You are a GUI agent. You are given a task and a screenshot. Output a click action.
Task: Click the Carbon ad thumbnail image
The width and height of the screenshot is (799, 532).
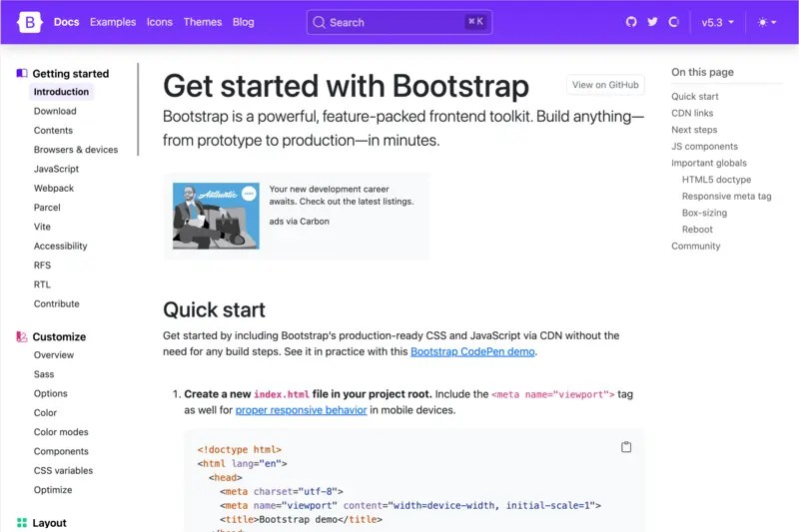pos(216,216)
